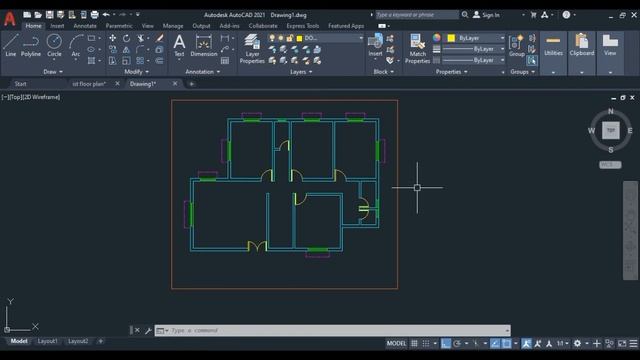This screenshot has width=640, height=360.
Task: Toggle snap mode in status bar
Action: coord(426,344)
